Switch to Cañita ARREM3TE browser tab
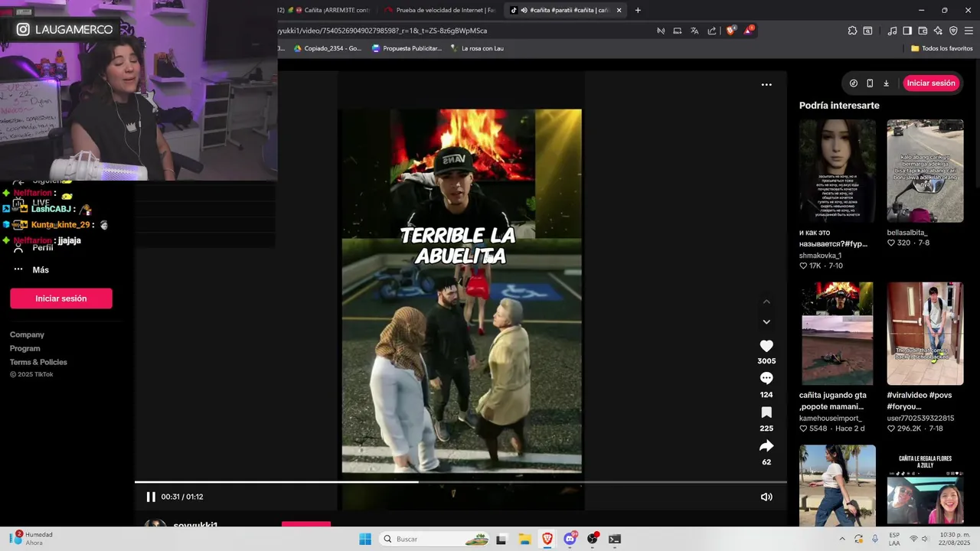The height and width of the screenshot is (551, 980). tap(331, 10)
